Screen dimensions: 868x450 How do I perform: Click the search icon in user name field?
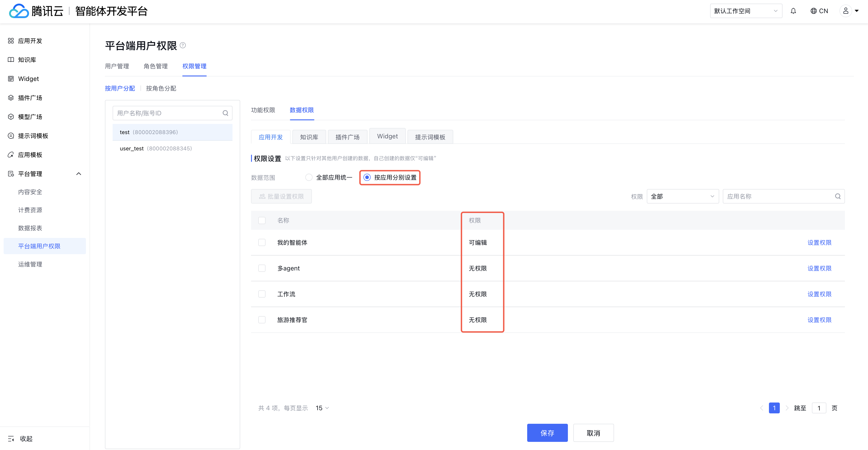click(x=225, y=113)
